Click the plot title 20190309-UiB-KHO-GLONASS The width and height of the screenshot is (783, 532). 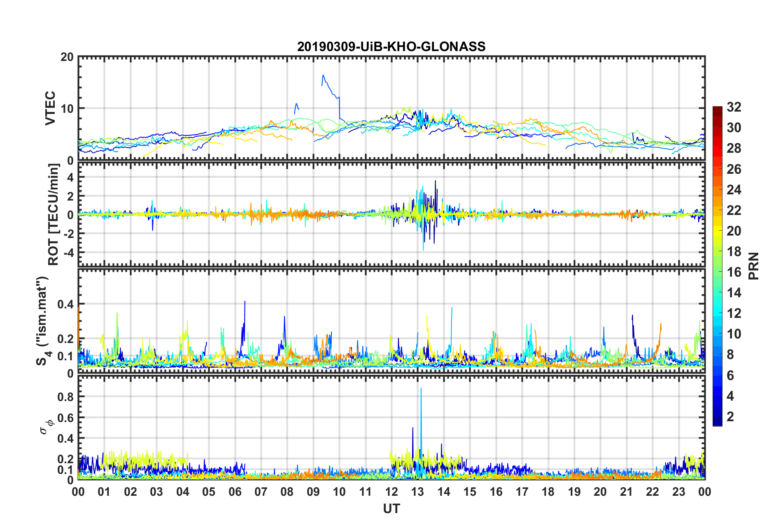[391, 47]
